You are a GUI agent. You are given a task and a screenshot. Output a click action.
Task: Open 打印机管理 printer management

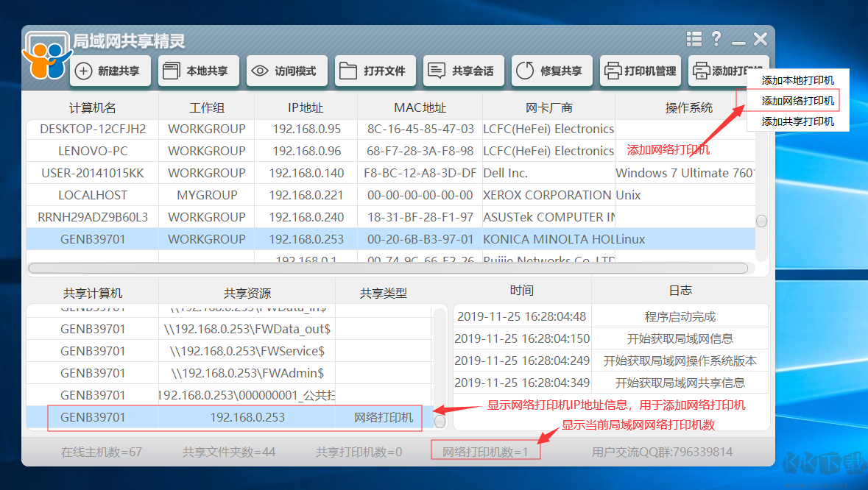tap(641, 71)
